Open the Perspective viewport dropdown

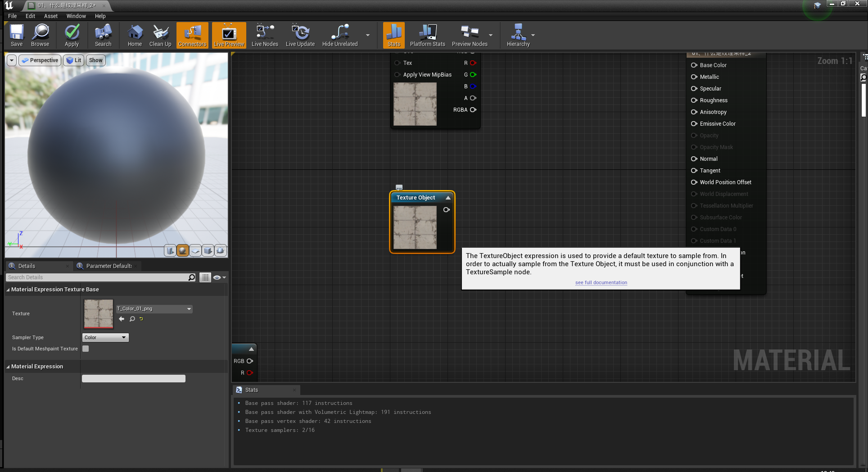pos(40,60)
